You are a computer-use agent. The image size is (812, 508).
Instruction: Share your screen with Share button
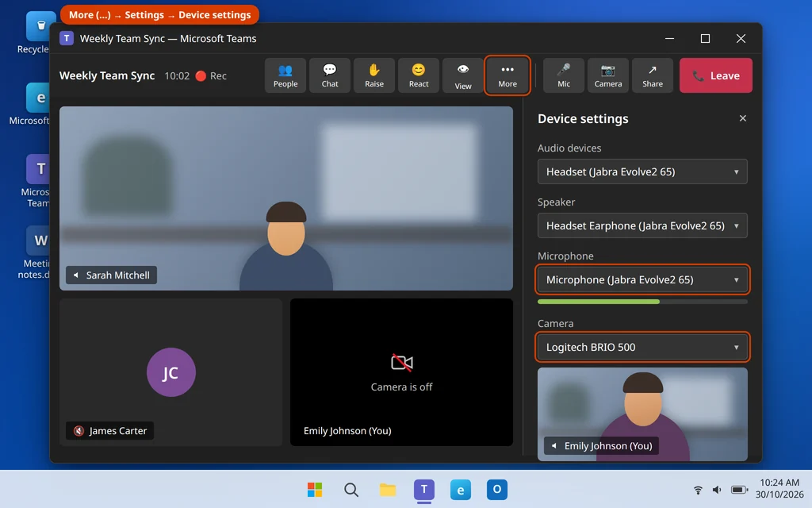coord(653,75)
